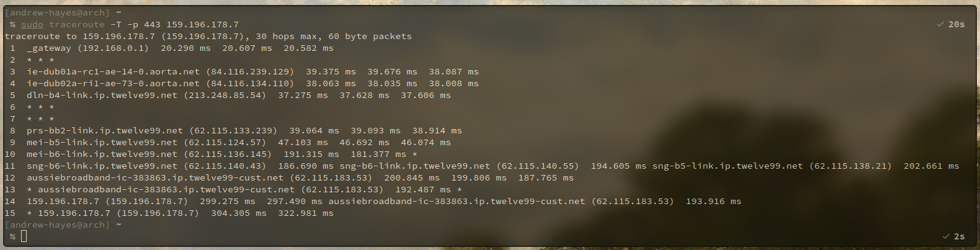Click prs-bb2-link.ip.twelve99.net hostname
Viewport: 980px width, 250px height.
105,131
